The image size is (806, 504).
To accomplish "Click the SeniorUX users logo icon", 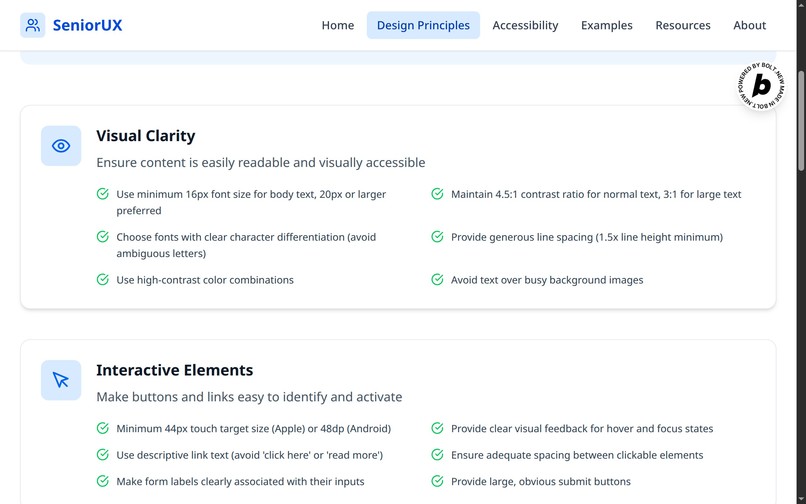I will coord(32,25).
